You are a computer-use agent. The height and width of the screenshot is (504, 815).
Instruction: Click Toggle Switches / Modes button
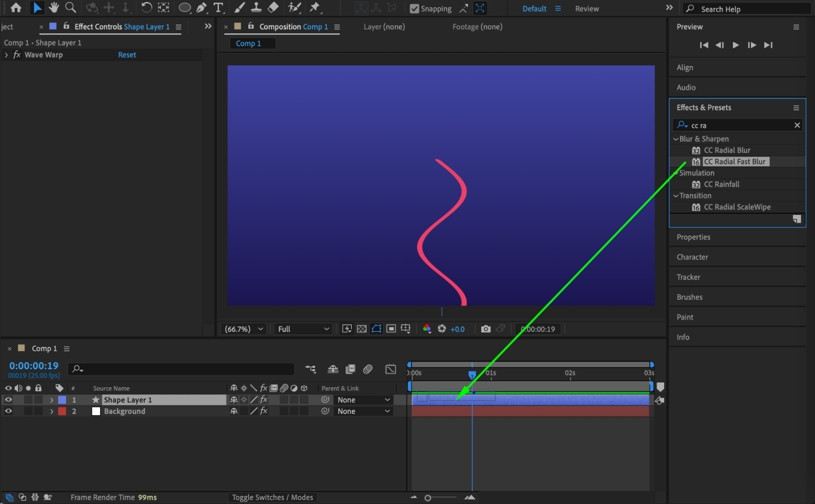coord(272,497)
